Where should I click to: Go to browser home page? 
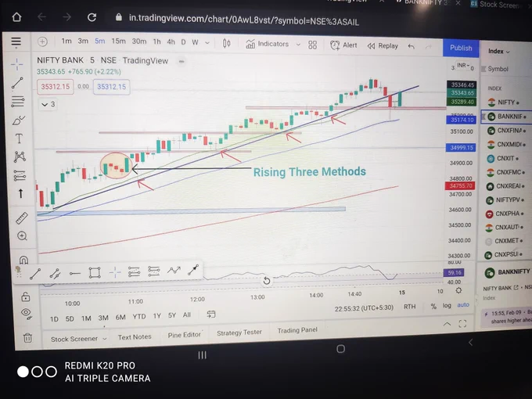16,17
